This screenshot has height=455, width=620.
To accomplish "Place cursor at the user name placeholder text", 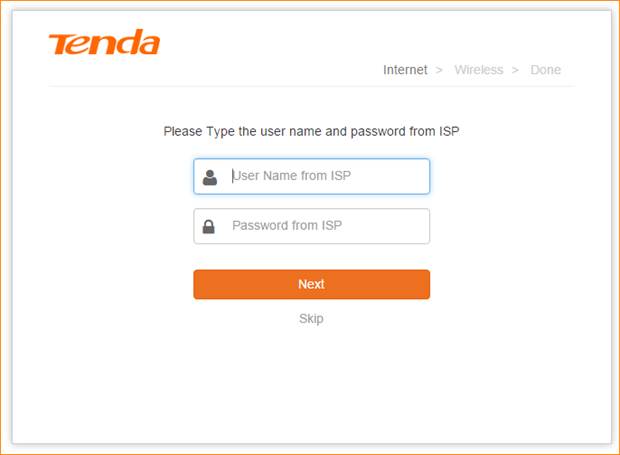I will [291, 176].
